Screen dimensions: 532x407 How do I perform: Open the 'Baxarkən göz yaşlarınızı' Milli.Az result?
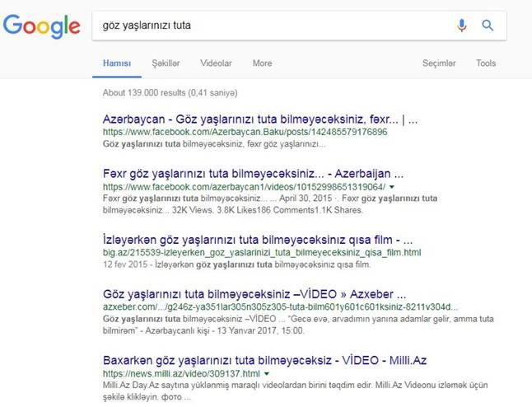point(264,361)
